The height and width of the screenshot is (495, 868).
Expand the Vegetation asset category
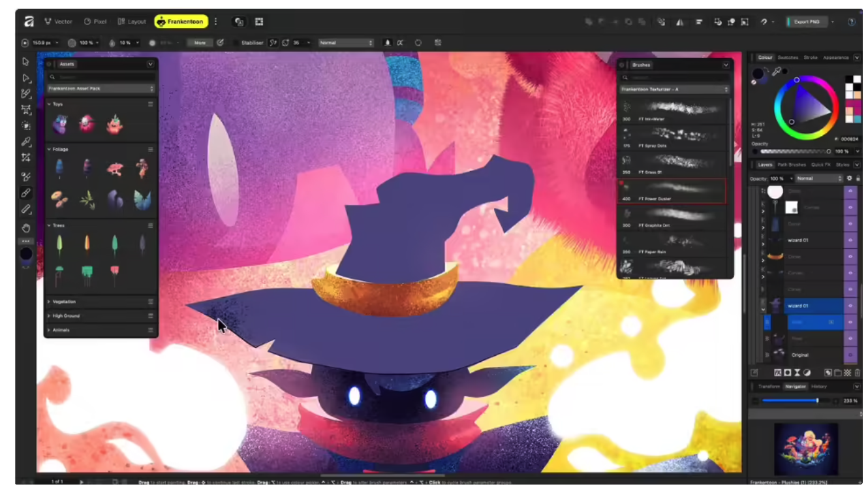(x=49, y=302)
